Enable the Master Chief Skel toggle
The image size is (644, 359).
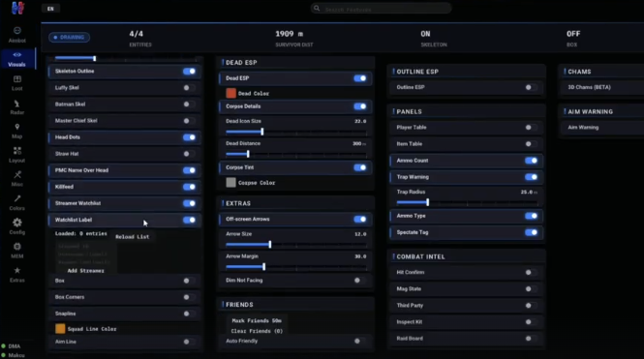pyautogui.click(x=190, y=121)
